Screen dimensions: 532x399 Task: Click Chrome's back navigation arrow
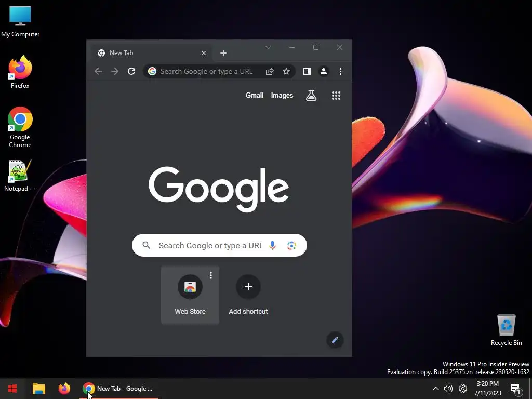98,71
